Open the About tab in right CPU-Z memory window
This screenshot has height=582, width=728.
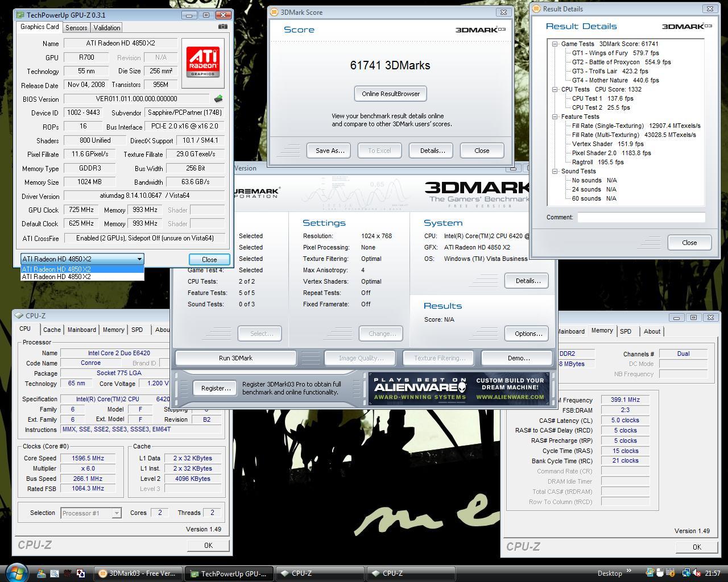tap(652, 331)
